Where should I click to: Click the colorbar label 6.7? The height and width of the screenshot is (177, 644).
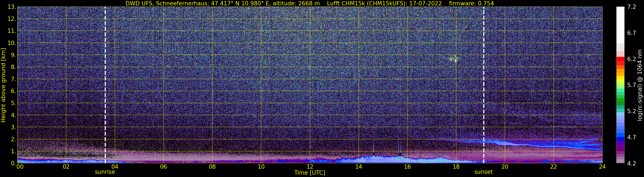[x=632, y=33]
